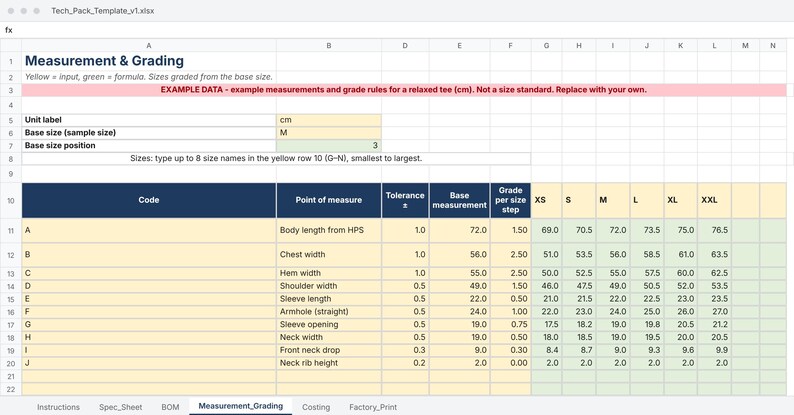
Task: Select Chest width base measurement 56.0
Action: click(x=459, y=255)
